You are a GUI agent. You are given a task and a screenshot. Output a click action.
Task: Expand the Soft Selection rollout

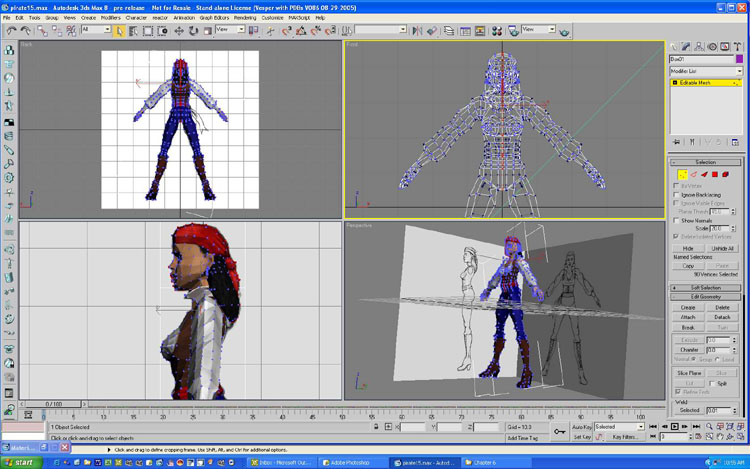(x=706, y=288)
